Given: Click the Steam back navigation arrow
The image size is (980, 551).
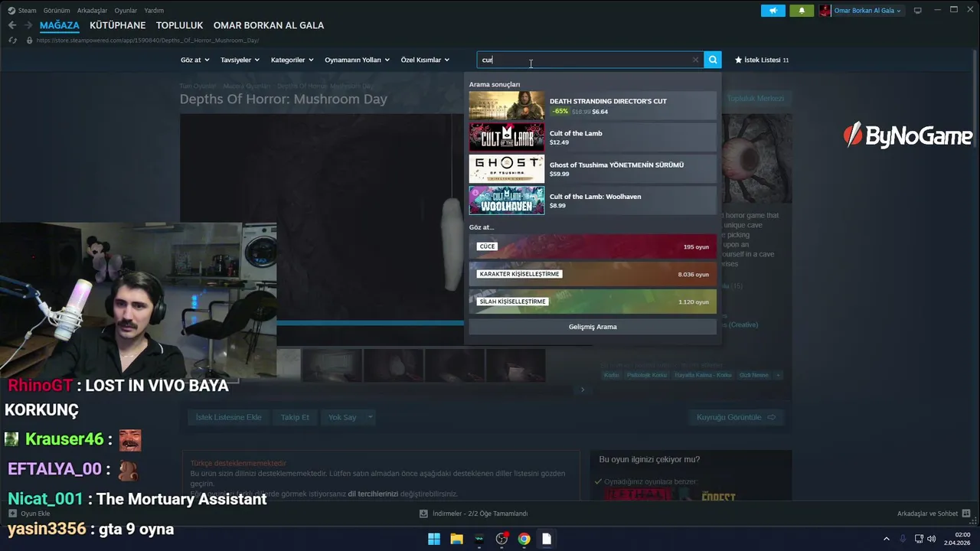Looking at the screenshot, I should 12,25.
